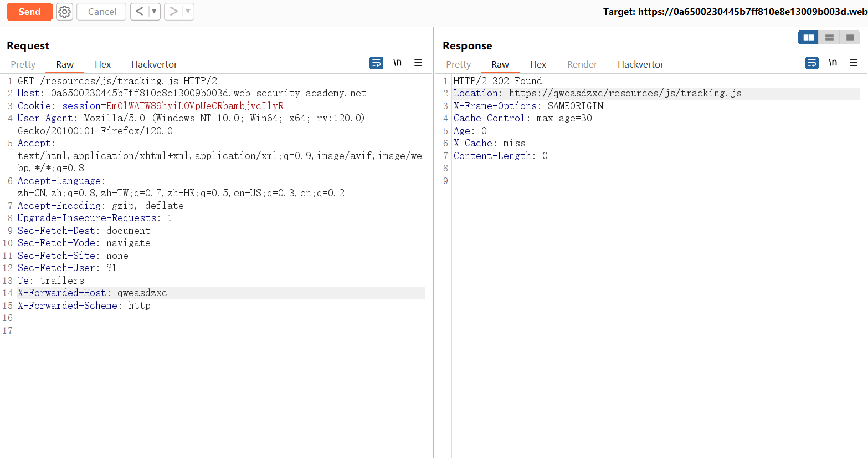This screenshot has height=458, width=868.
Task: Expand the back history dropdown arrow
Action: click(x=154, y=12)
